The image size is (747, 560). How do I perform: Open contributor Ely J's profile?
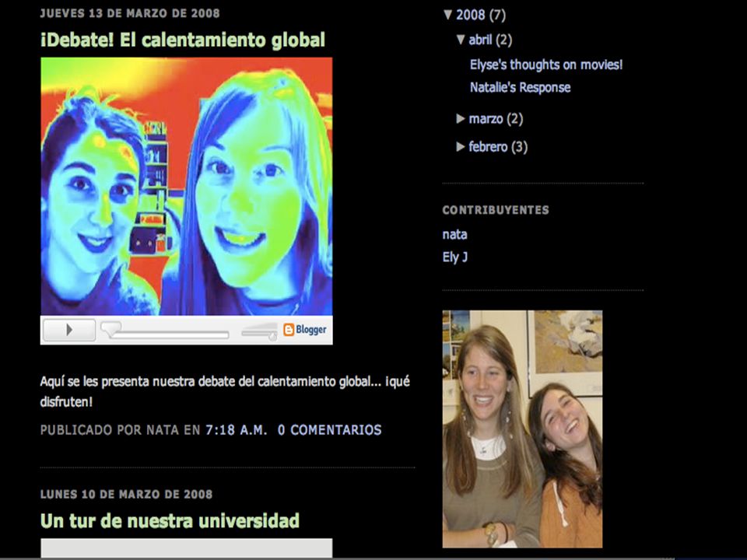point(454,257)
